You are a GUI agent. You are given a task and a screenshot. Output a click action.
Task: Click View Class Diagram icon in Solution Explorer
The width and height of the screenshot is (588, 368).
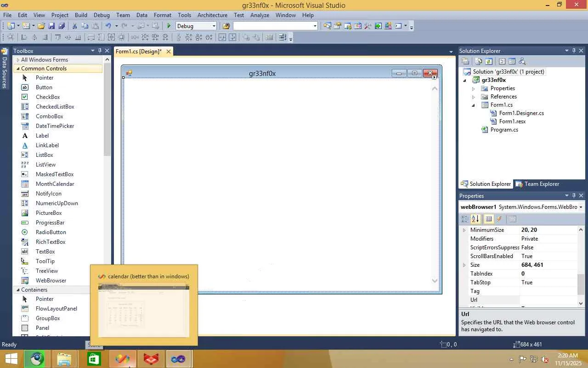[522, 61]
